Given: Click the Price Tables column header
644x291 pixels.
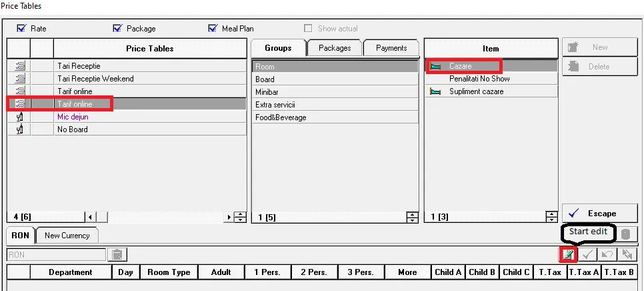Looking at the screenshot, I should [x=150, y=49].
